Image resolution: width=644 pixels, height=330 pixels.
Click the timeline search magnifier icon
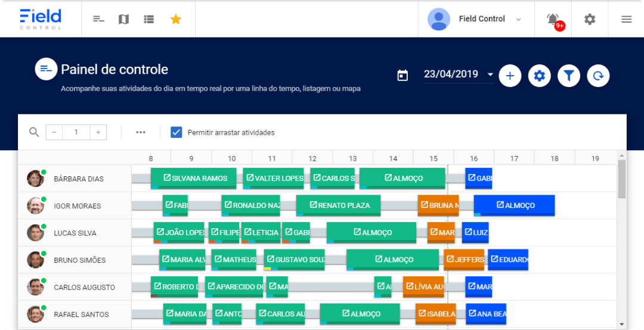click(x=34, y=132)
